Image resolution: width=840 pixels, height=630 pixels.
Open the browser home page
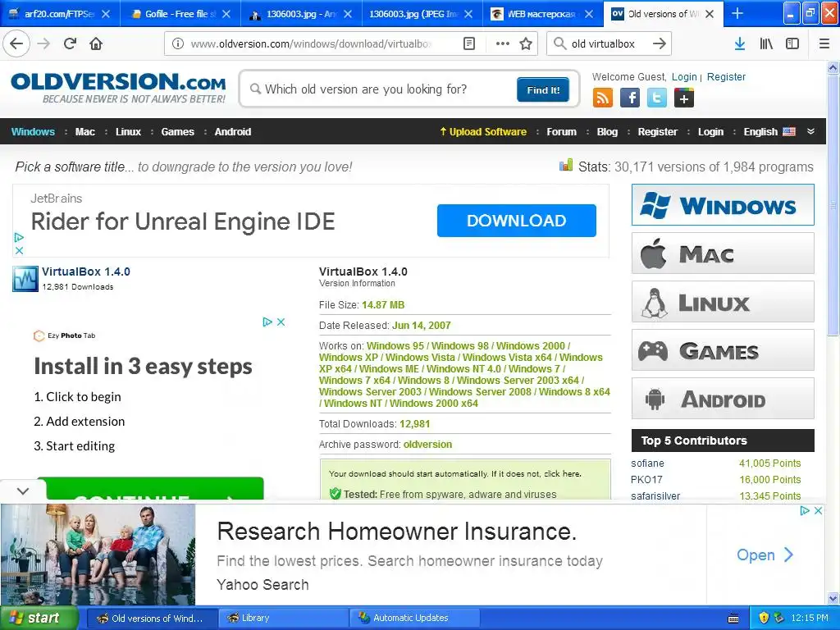96,44
